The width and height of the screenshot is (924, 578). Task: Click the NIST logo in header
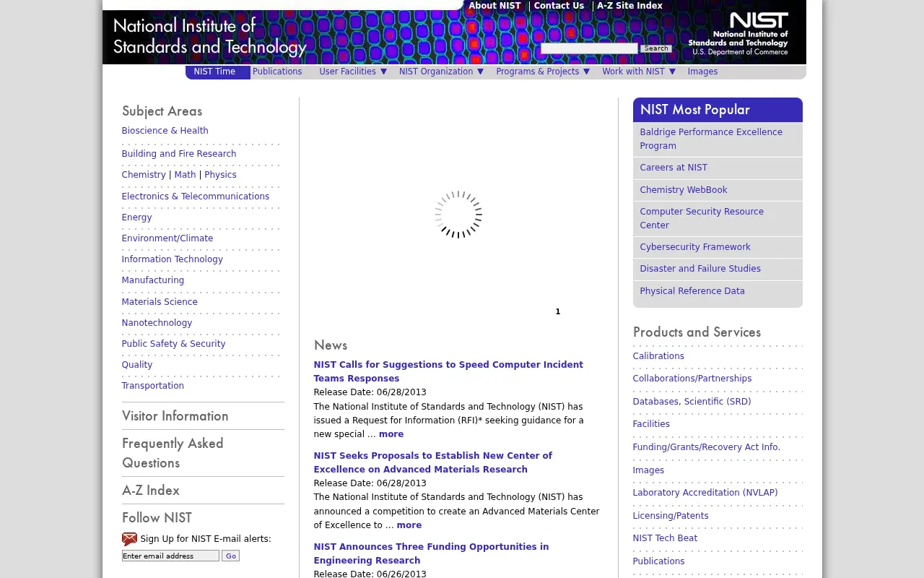(738, 34)
